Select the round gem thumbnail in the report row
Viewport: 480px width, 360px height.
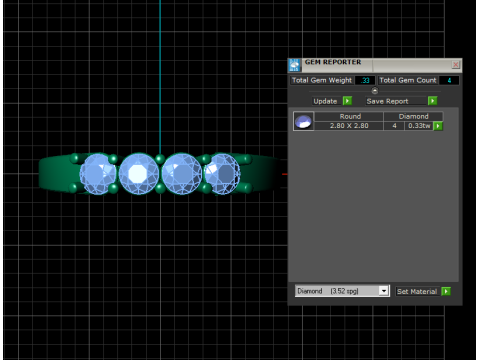click(x=303, y=121)
